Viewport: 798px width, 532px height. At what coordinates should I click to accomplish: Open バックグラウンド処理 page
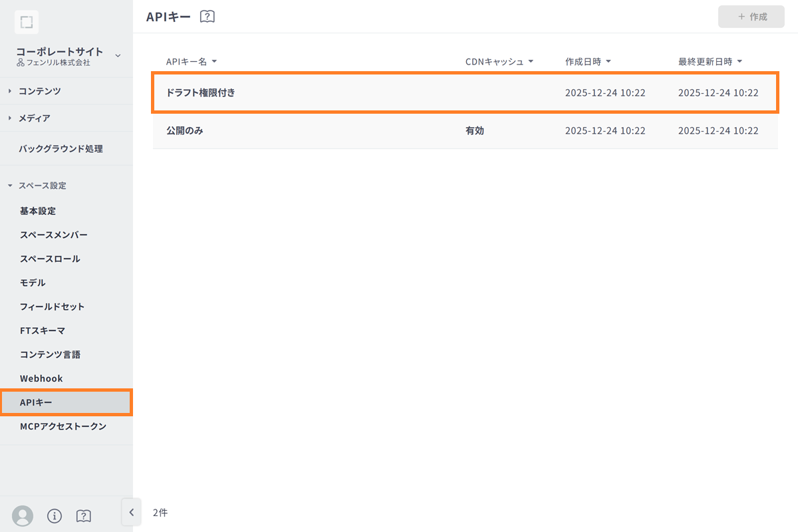[x=61, y=149]
